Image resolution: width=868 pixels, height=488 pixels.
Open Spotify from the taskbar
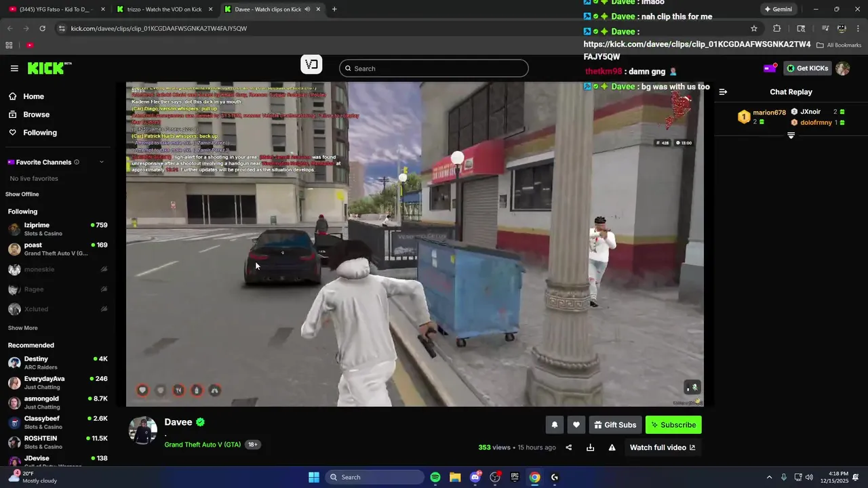(x=435, y=477)
